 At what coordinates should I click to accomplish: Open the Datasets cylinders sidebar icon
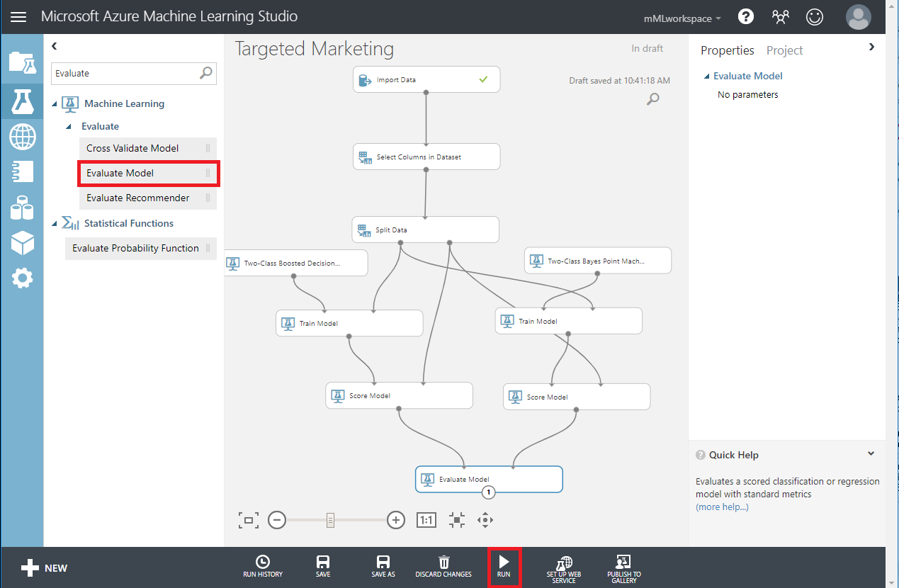tap(22, 208)
